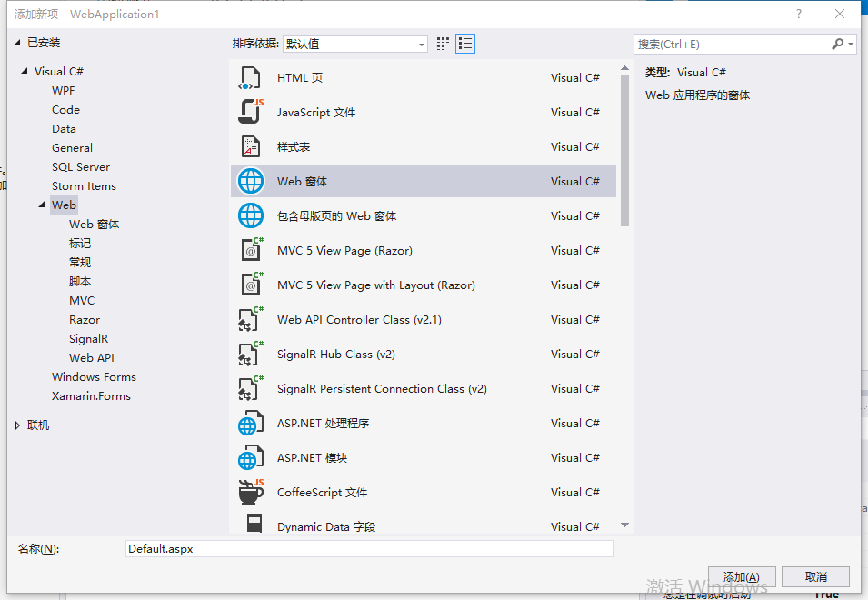Image resolution: width=868 pixels, height=600 pixels.
Task: Click 'SignalR Hub Class (v2)' text
Action: tap(336, 355)
